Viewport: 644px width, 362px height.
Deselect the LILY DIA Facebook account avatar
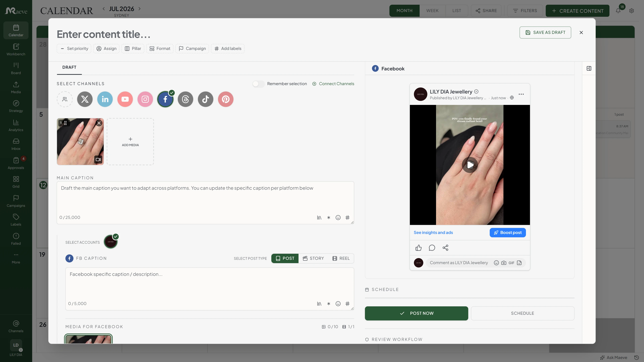(111, 242)
